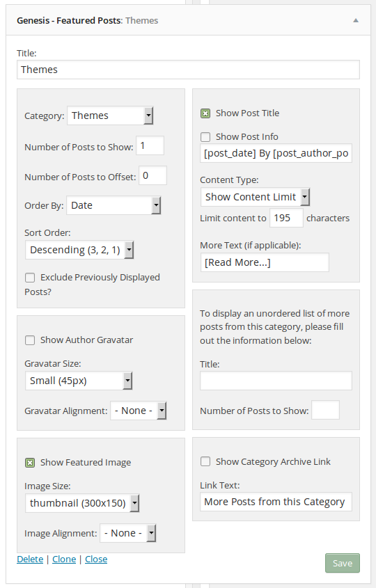This screenshot has width=376, height=588.
Task: Enable Show Post Info checkbox
Action: tap(205, 137)
